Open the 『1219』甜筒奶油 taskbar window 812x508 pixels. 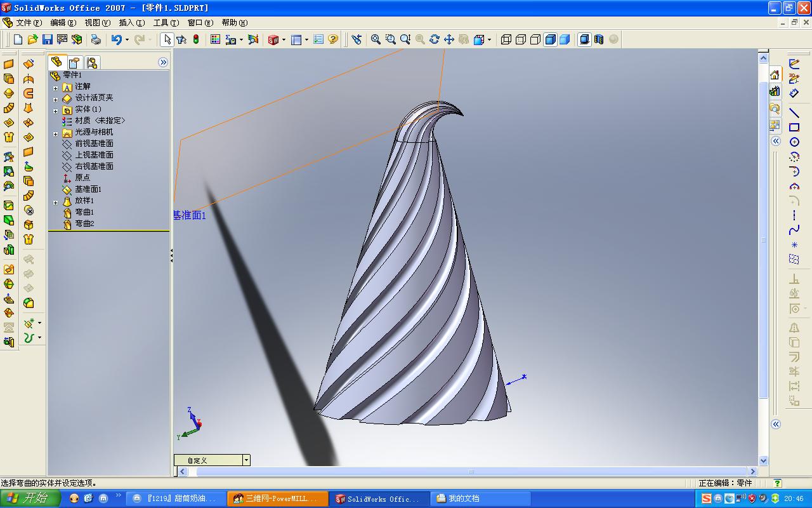click(176, 498)
